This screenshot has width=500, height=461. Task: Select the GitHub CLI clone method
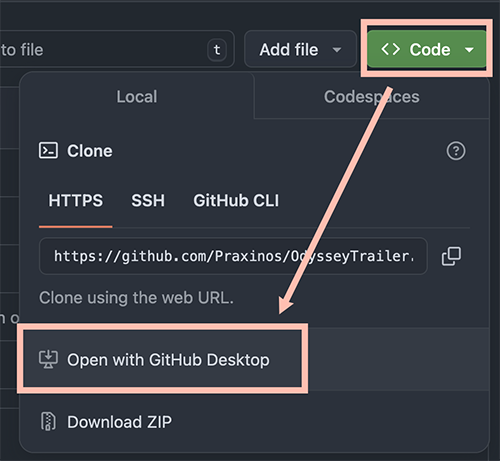pyautogui.click(x=236, y=201)
